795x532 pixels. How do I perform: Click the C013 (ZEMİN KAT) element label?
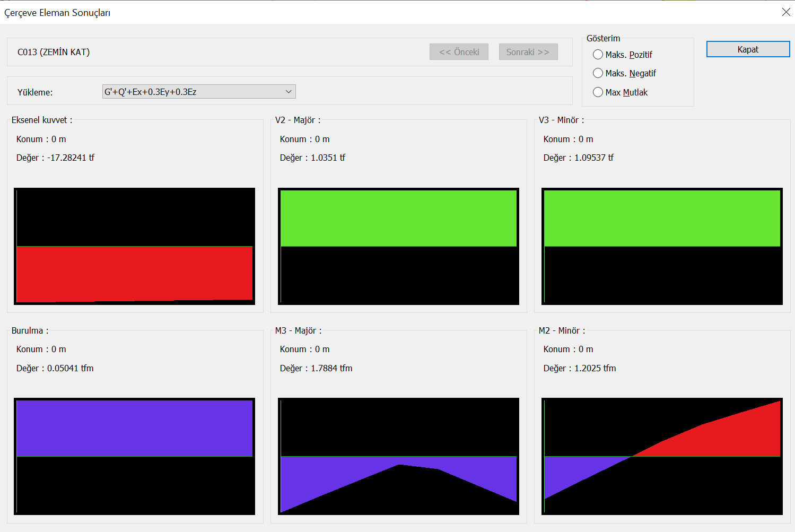click(x=54, y=52)
